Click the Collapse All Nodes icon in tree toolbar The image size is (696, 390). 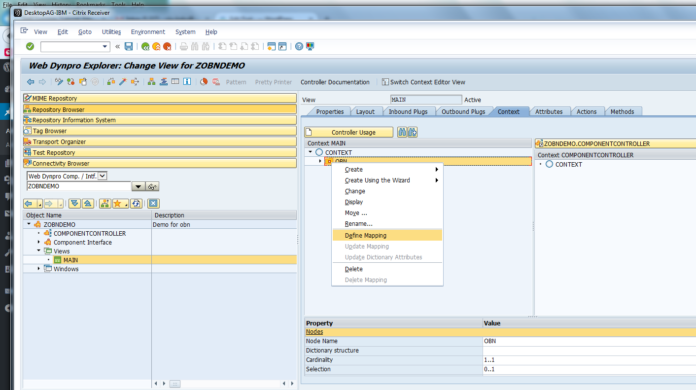tap(88, 203)
